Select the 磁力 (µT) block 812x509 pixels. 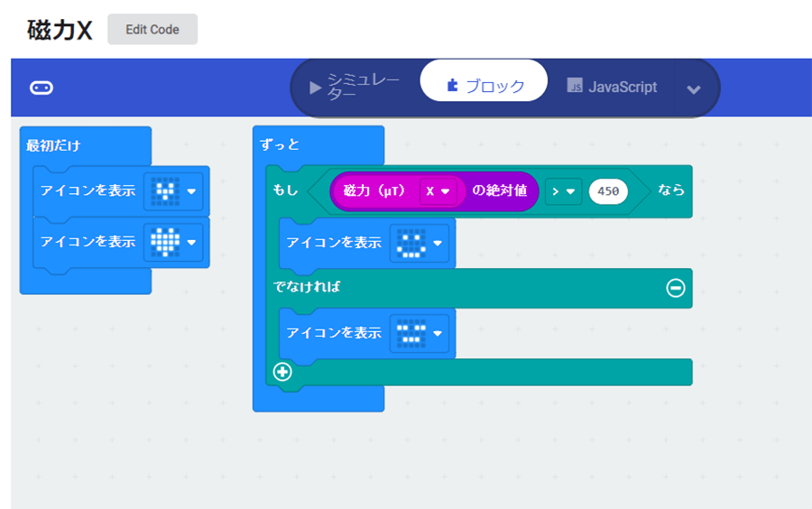tap(374, 191)
